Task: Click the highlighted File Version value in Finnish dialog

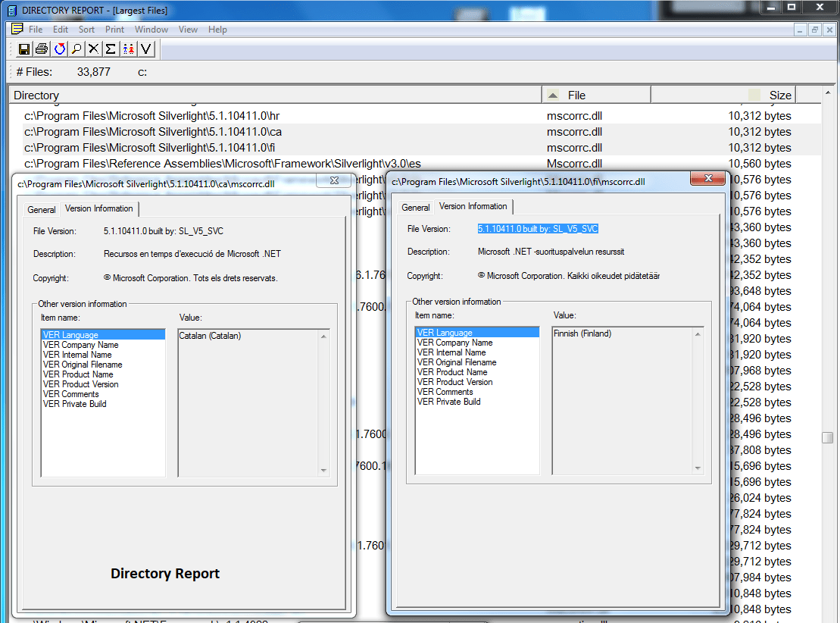Action: tap(538, 229)
